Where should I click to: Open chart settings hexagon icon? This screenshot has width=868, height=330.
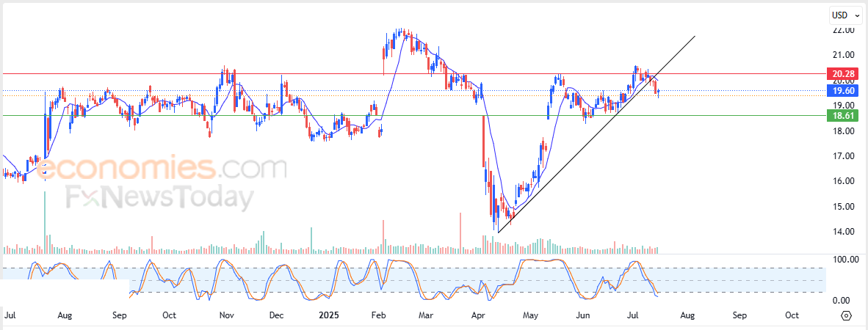pos(846,315)
